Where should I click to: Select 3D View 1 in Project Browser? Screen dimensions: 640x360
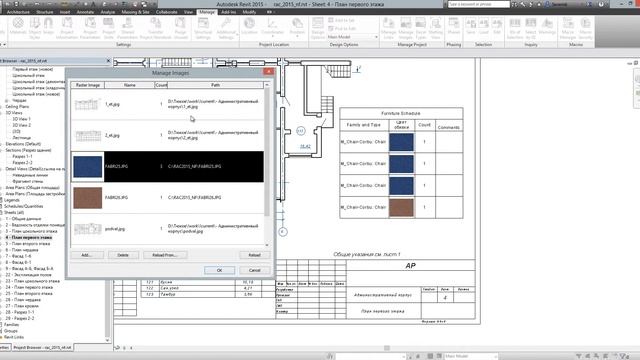(21, 119)
